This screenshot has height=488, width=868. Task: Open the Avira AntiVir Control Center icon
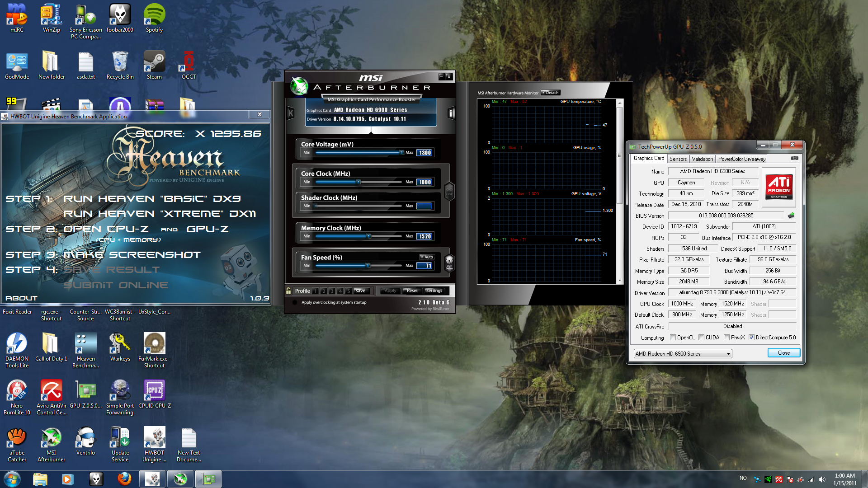click(51, 397)
